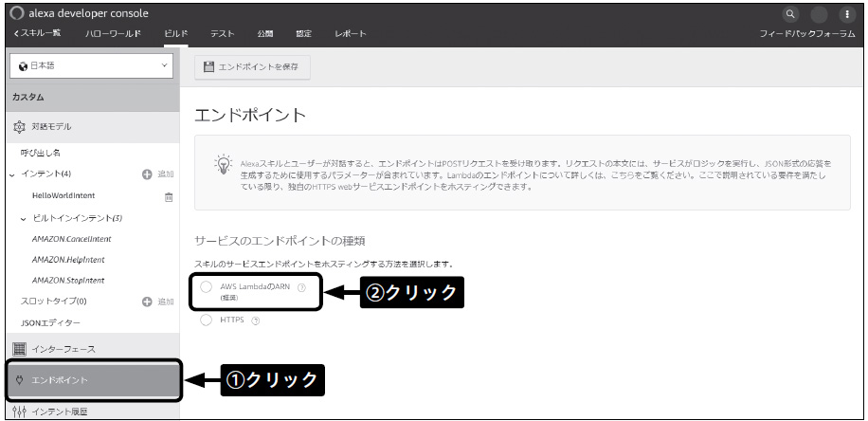Screen dimensions: 868x421
Task: Select the AWS LambdaのARN radio button
Action: click(x=206, y=287)
